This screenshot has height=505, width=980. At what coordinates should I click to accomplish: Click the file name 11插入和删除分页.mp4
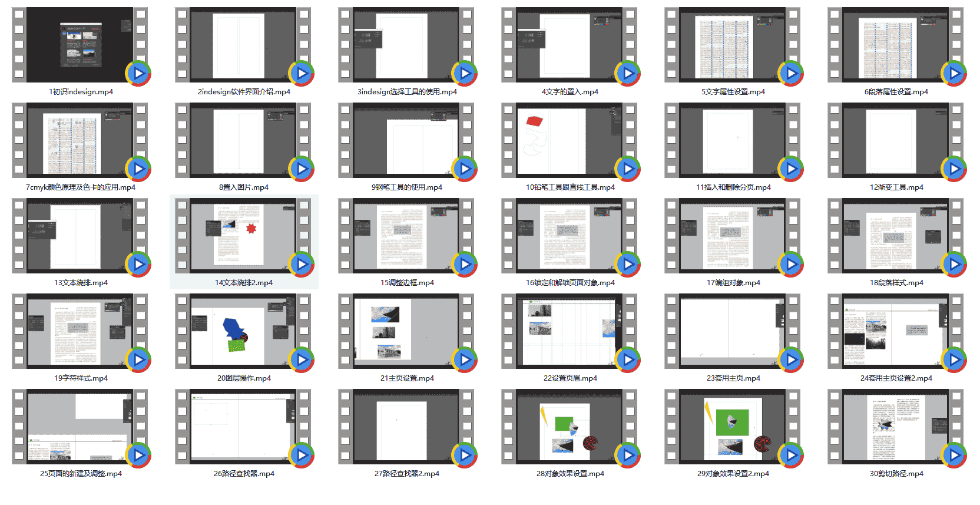click(x=733, y=187)
